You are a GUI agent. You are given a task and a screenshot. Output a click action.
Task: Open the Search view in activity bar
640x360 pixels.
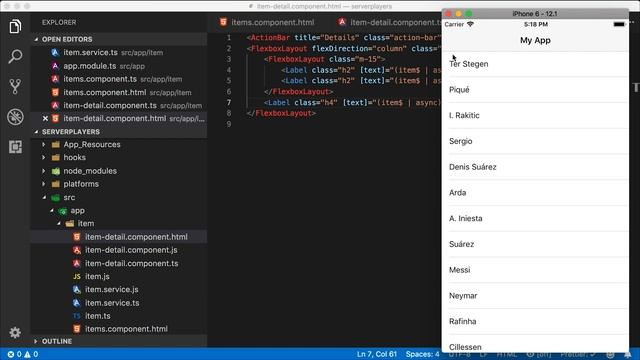click(15, 56)
